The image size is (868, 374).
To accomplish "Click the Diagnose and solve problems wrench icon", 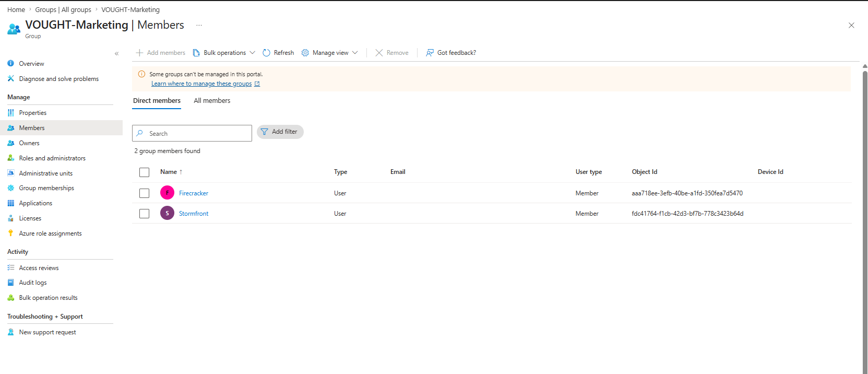I will (x=10, y=78).
